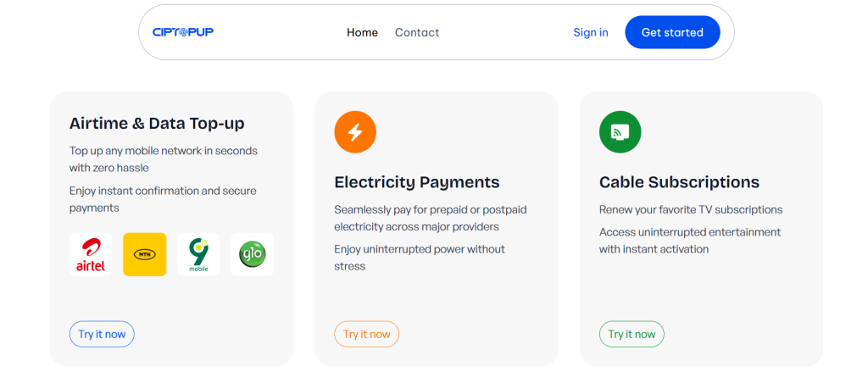
Task: Click the orange lightning bolt icon
Action: click(355, 132)
